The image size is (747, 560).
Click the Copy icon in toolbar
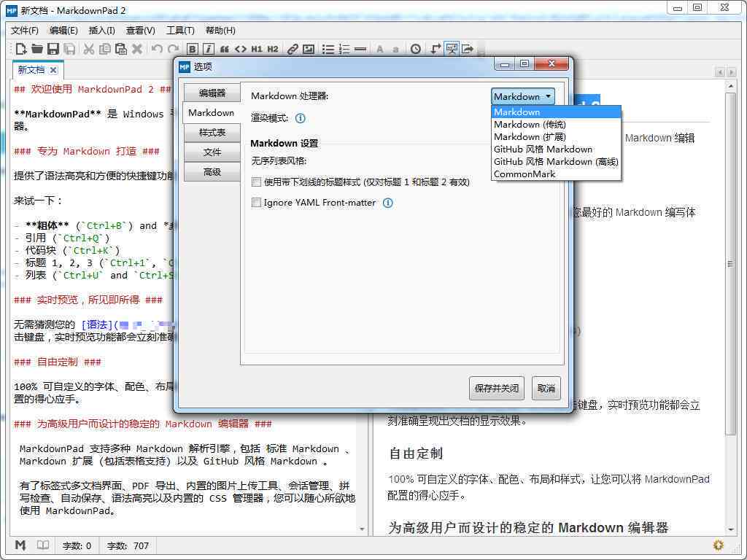[105, 49]
